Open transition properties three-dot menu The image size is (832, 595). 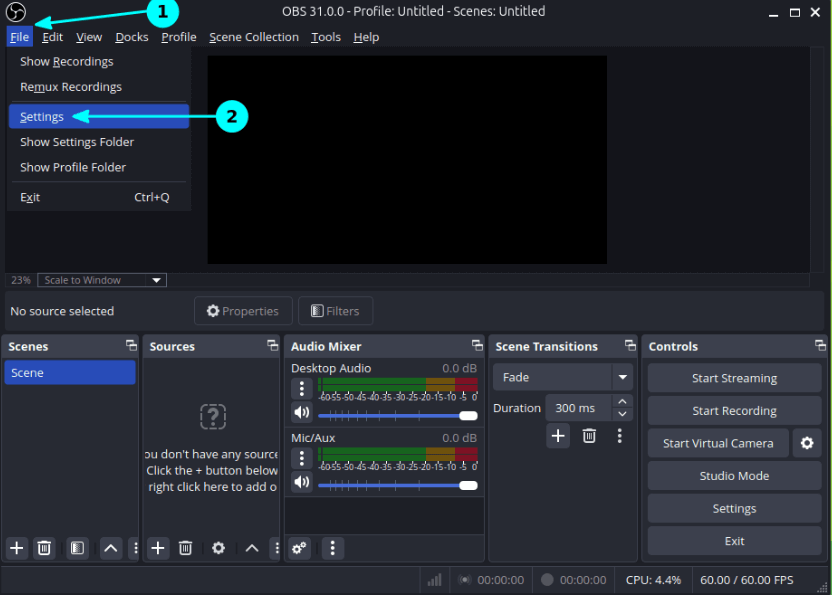(x=619, y=436)
